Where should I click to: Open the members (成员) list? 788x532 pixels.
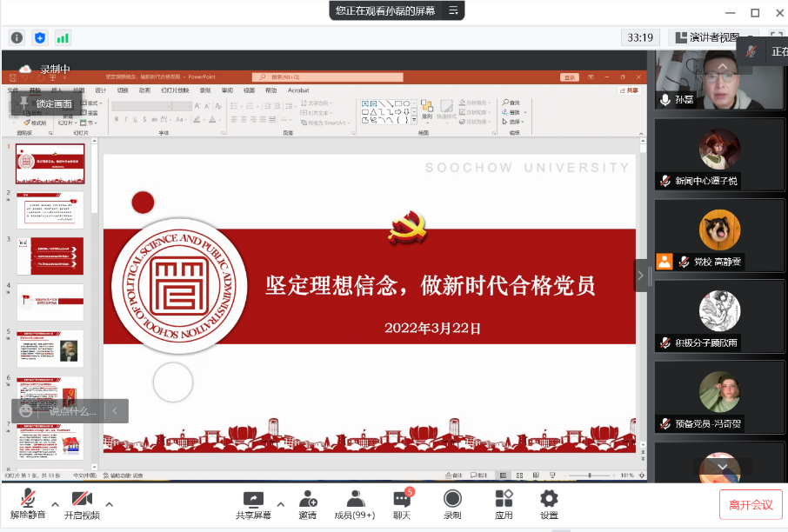[355, 504]
